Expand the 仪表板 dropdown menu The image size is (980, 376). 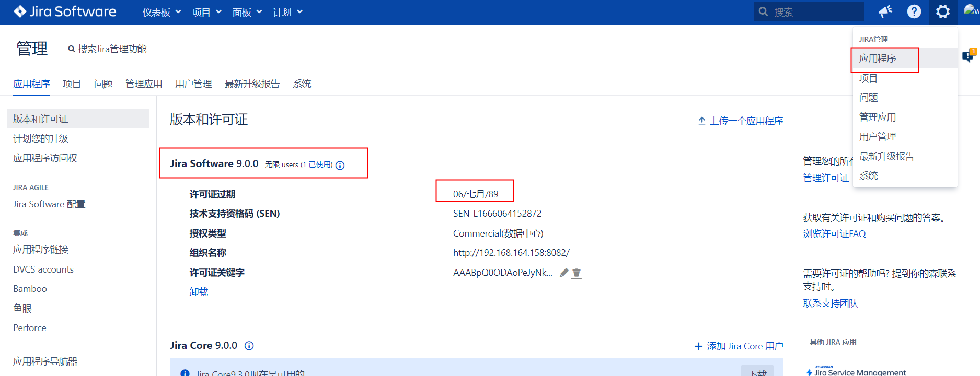162,12
